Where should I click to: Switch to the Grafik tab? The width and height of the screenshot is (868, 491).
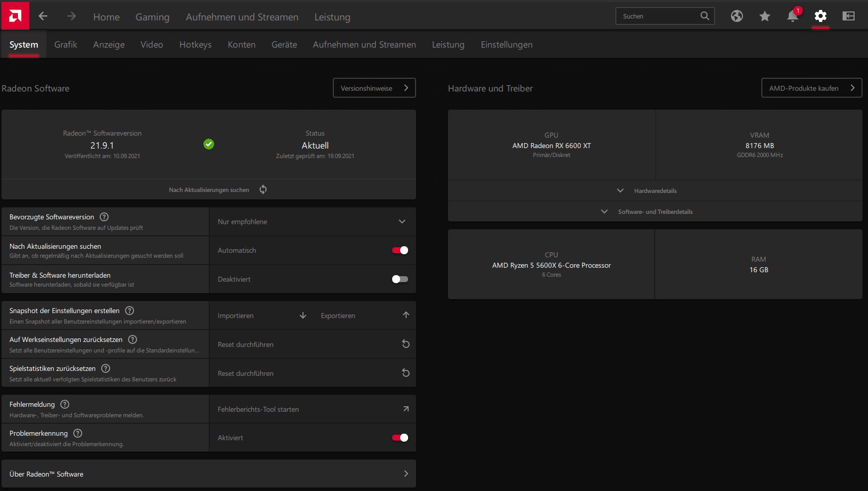pos(66,44)
